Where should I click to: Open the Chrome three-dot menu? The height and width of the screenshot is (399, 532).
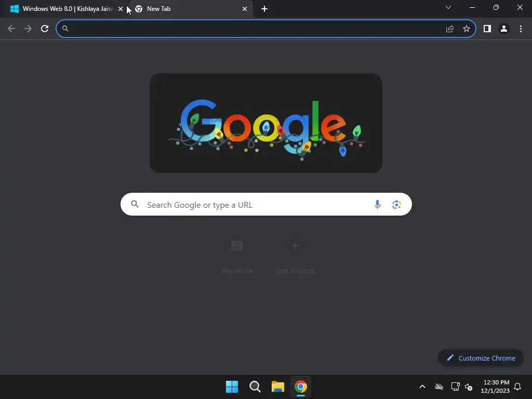pyautogui.click(x=521, y=29)
